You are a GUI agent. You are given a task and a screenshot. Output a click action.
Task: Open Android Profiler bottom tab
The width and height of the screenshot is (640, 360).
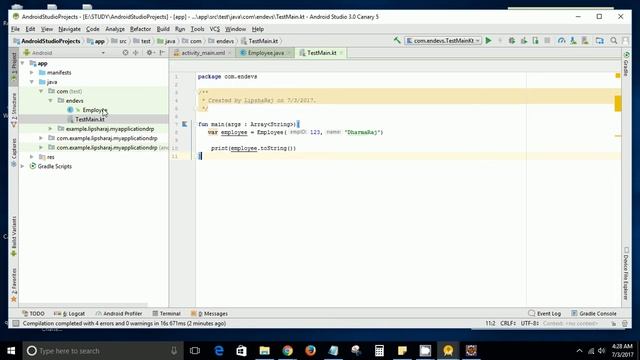(x=119, y=313)
